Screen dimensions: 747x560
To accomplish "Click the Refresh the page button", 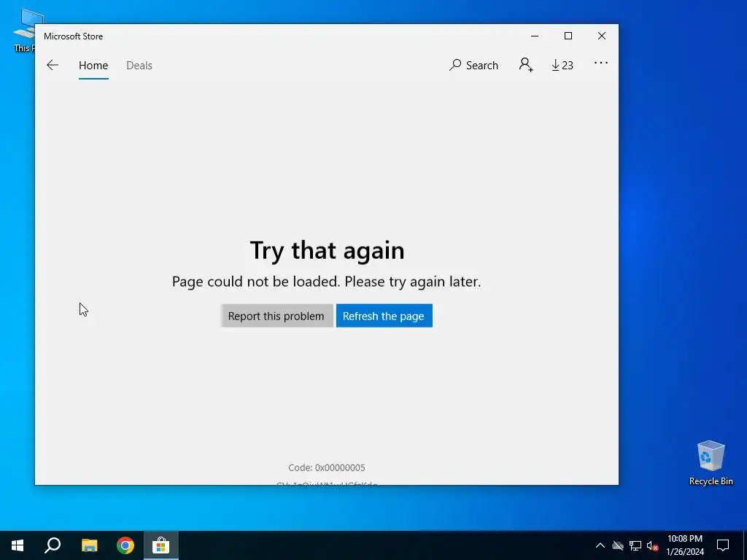I will pyautogui.click(x=384, y=316).
